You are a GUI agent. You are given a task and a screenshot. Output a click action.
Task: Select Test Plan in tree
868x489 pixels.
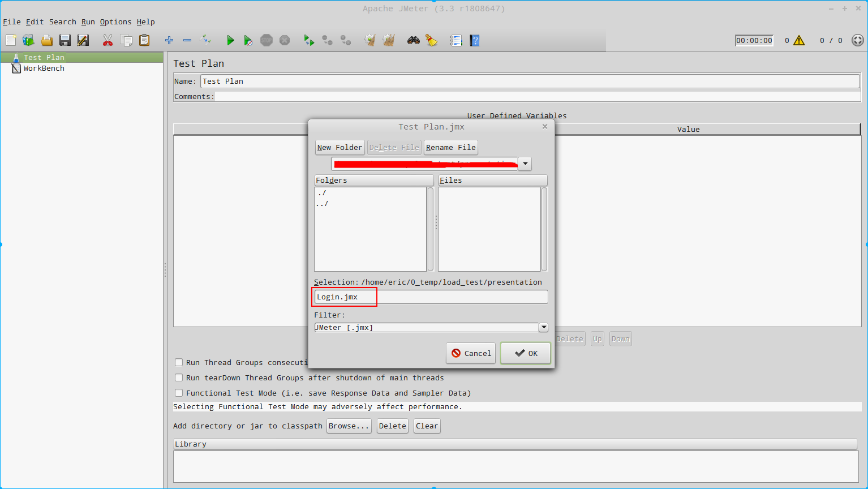[x=44, y=57]
